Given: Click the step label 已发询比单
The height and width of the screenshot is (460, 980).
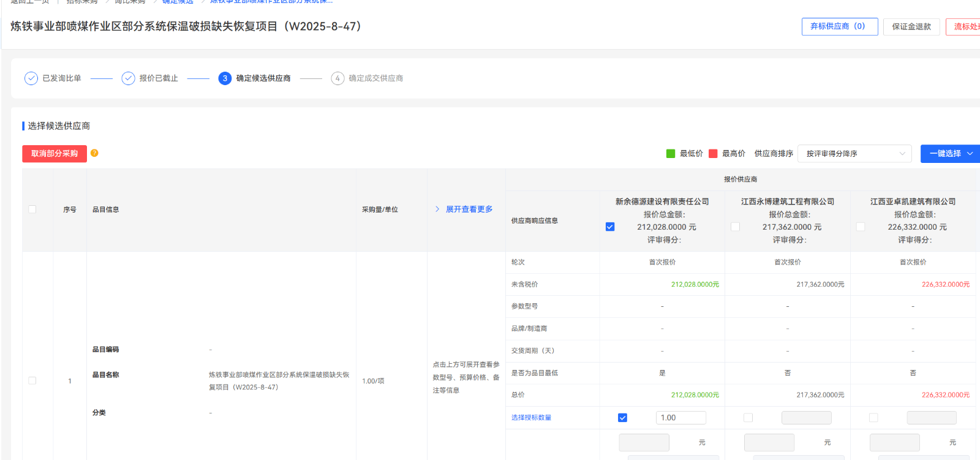Looking at the screenshot, I should pyautogui.click(x=62, y=78).
